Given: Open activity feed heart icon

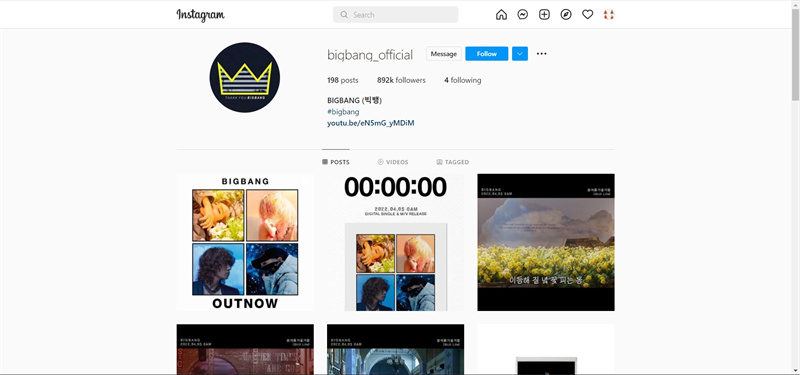Looking at the screenshot, I should [x=587, y=15].
